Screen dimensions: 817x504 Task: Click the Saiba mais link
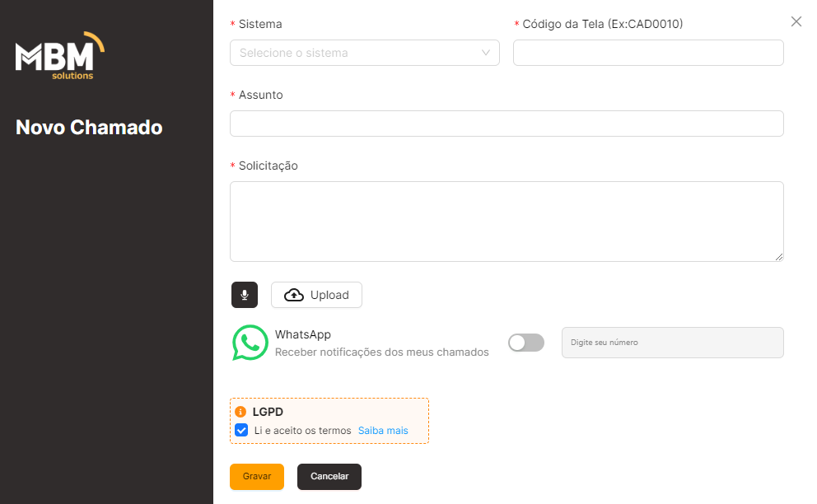383,431
